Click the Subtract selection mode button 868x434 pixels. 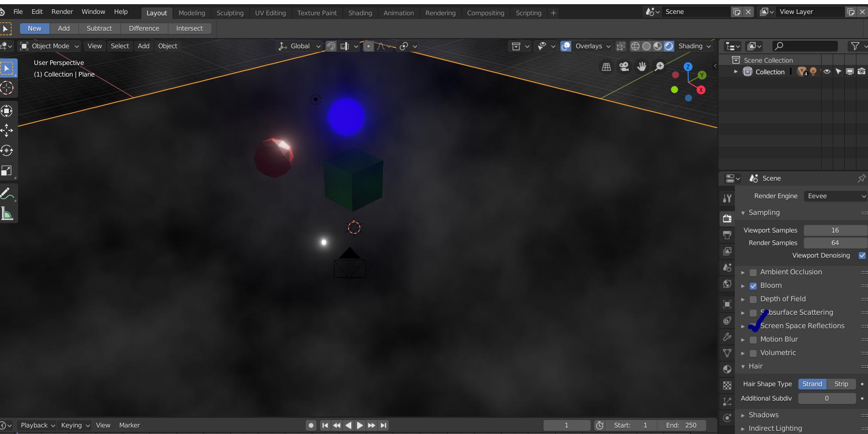pos(99,28)
